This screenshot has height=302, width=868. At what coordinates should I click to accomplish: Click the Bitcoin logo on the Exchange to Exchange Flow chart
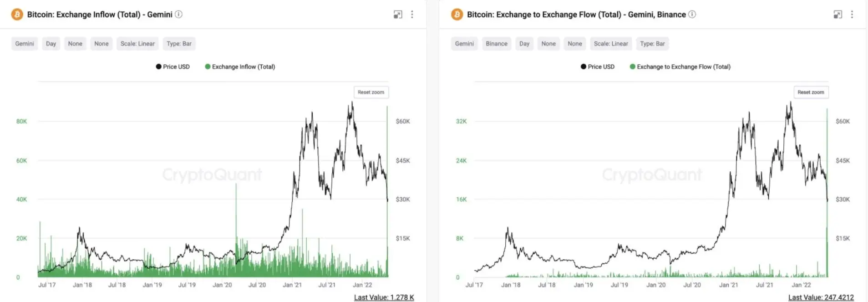457,15
